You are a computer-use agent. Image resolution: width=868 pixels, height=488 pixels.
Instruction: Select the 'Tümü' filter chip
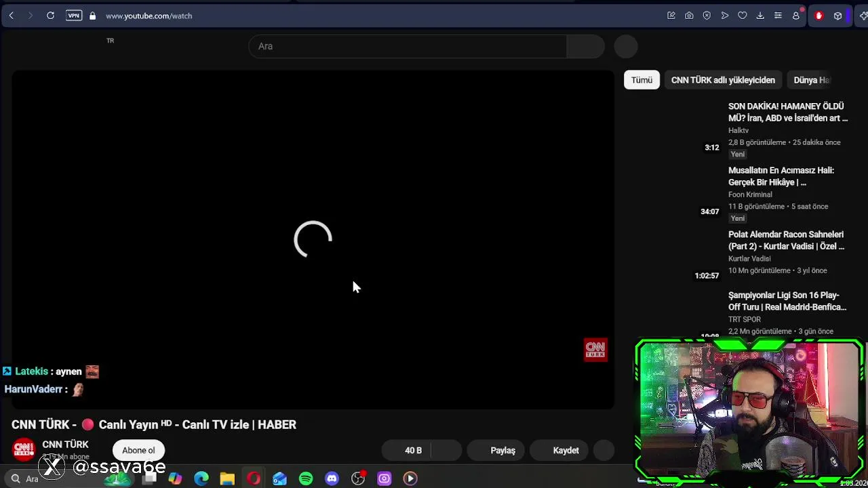pos(642,80)
